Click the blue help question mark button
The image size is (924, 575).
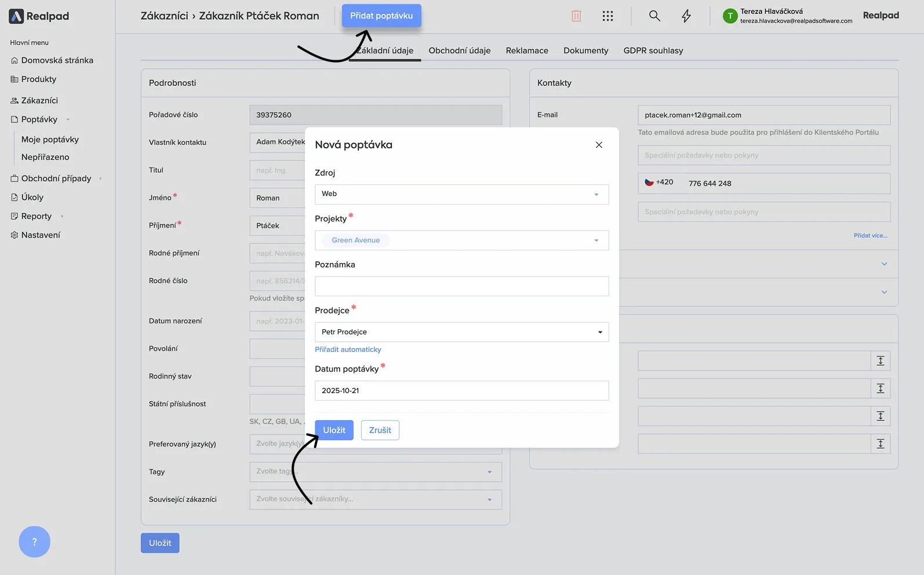click(34, 542)
